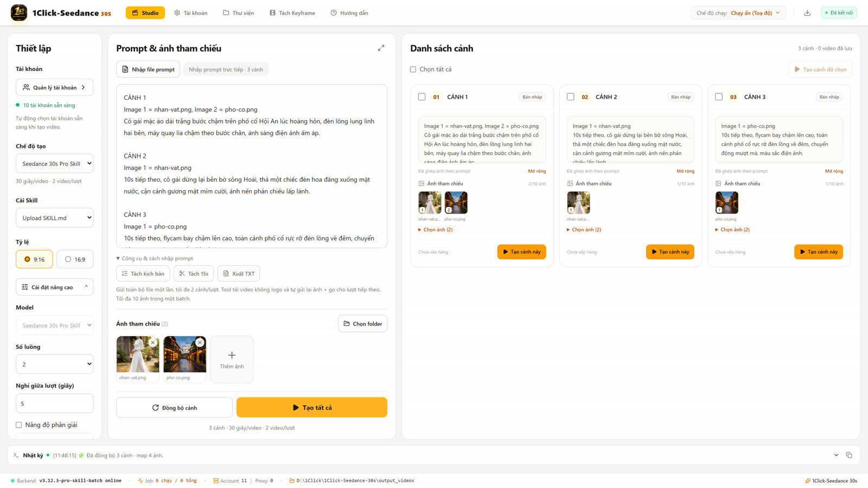Remove the nhan-vat.png reference image

click(x=153, y=343)
